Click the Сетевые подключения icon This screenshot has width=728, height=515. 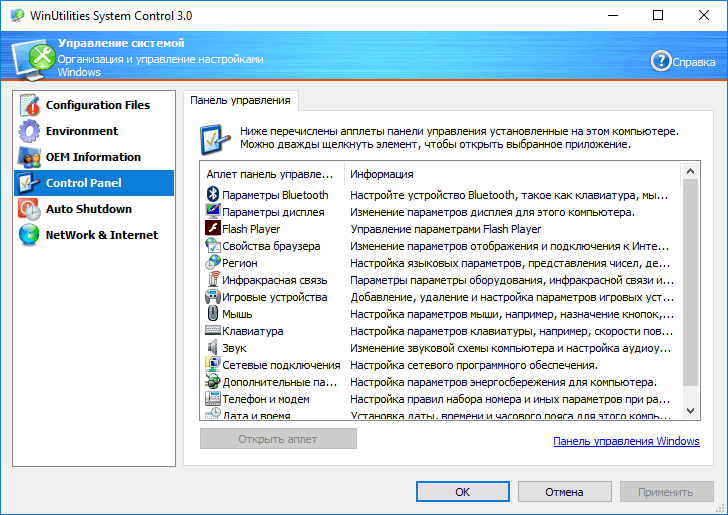tap(213, 365)
